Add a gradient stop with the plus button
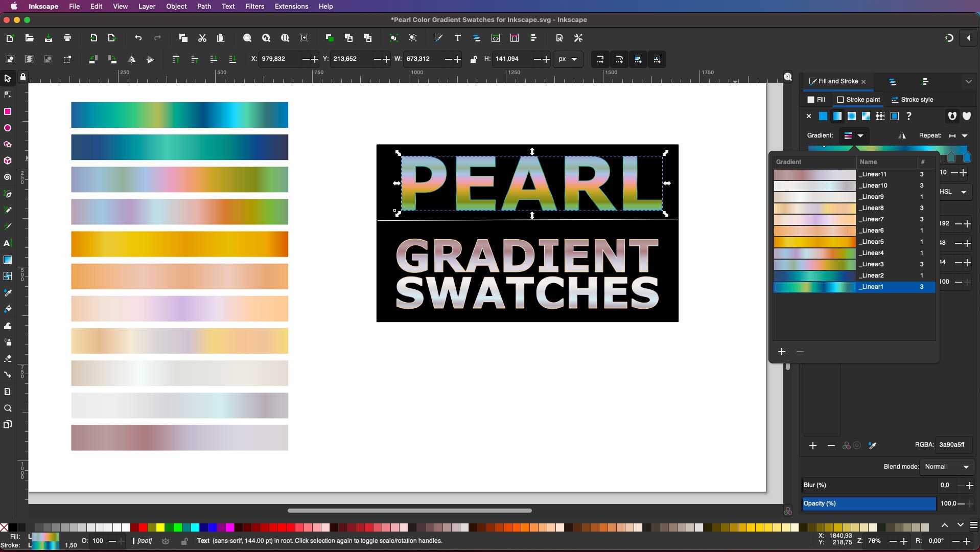 click(813, 446)
